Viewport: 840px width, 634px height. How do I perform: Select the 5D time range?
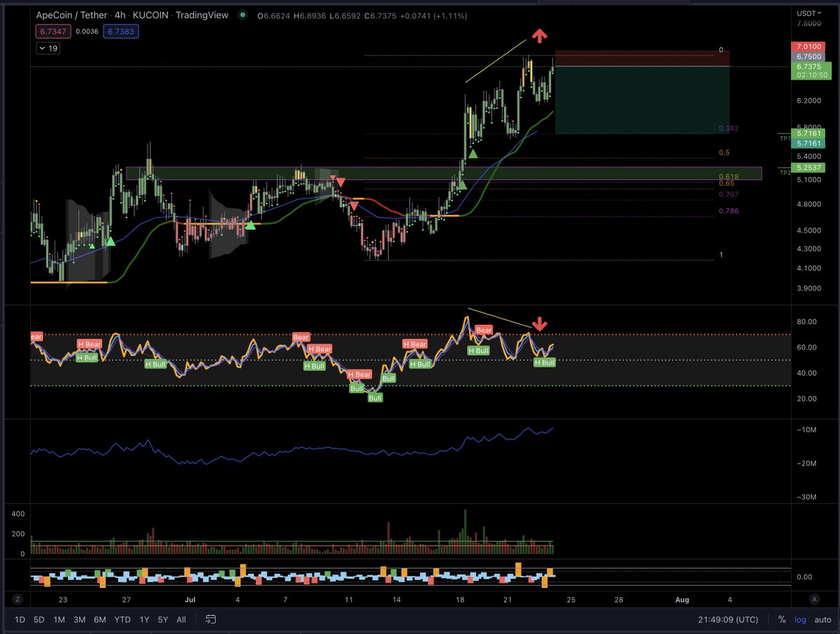(x=39, y=619)
